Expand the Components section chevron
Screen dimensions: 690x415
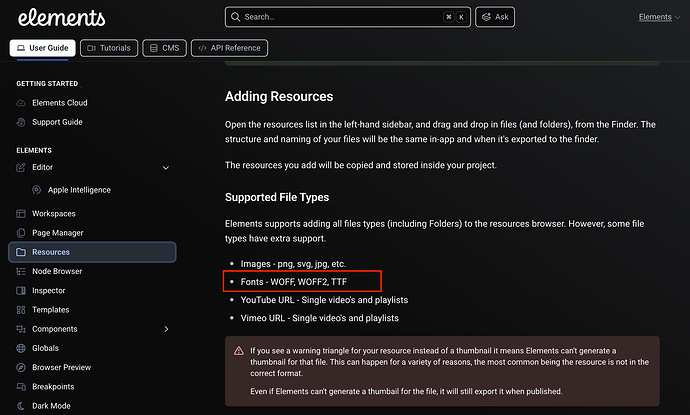(x=166, y=329)
